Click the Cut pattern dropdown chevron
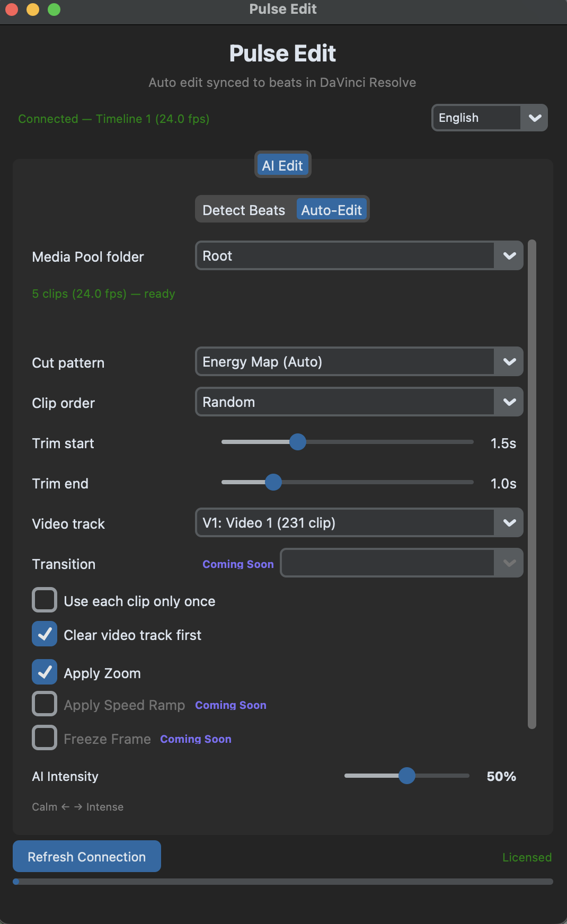The height and width of the screenshot is (924, 567). [x=509, y=362]
